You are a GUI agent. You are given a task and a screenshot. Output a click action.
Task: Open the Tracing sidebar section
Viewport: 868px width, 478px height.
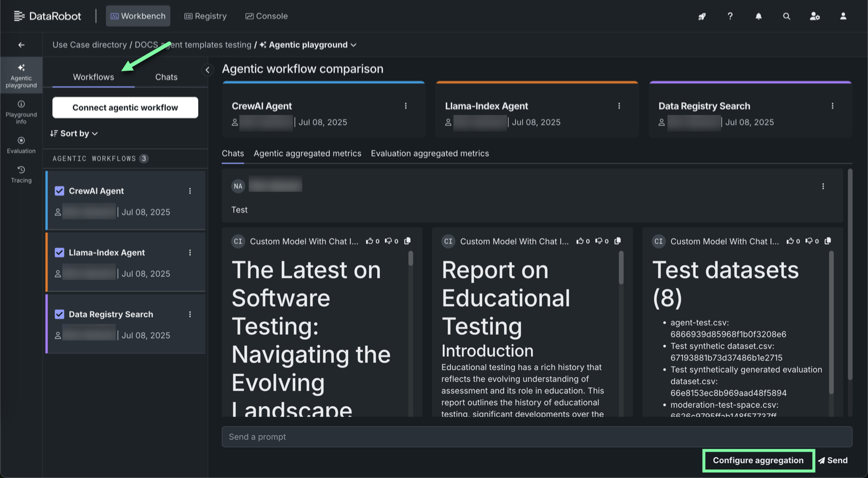21,174
